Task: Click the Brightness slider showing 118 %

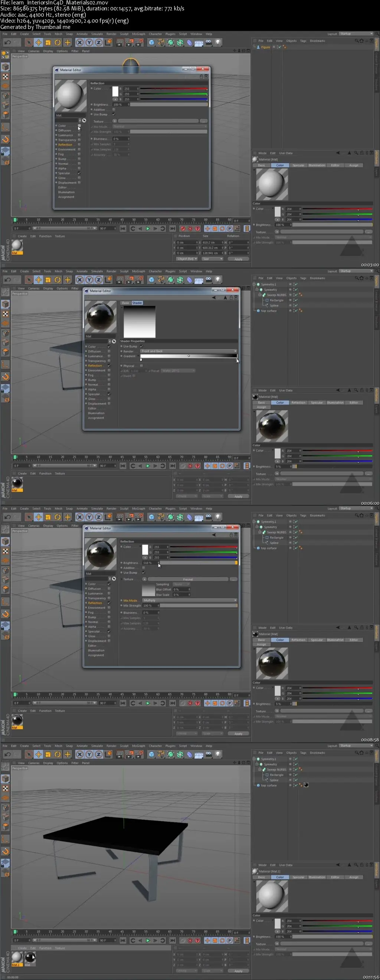Action: tap(199, 562)
